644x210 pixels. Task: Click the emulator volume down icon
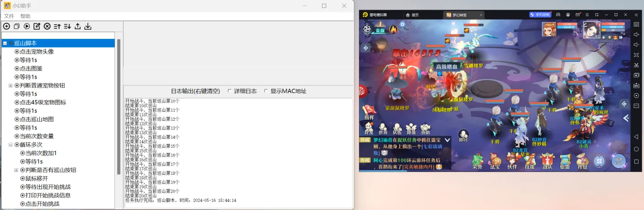636,45
